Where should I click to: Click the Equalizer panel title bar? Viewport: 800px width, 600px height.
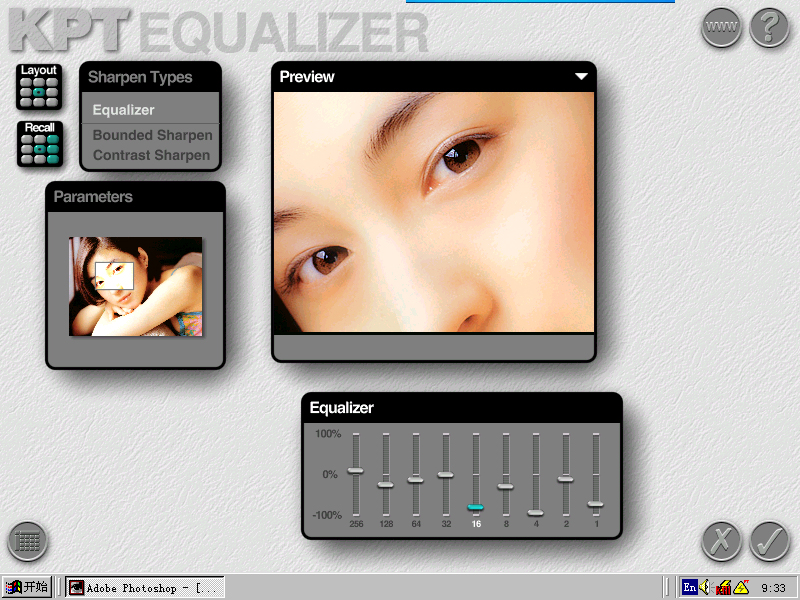[462, 408]
